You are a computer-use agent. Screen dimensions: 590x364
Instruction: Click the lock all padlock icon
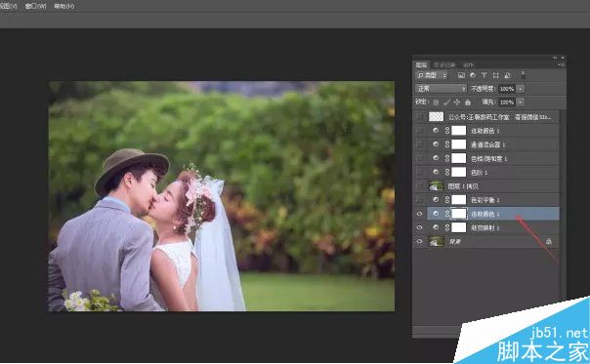click(x=468, y=102)
